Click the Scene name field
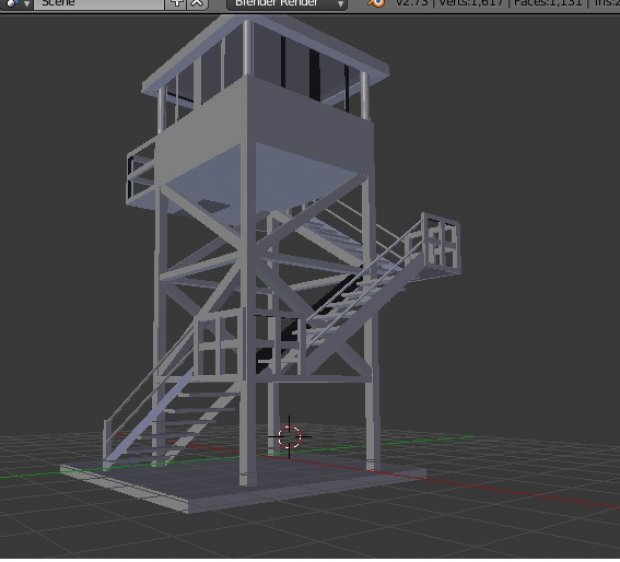 coord(95,4)
